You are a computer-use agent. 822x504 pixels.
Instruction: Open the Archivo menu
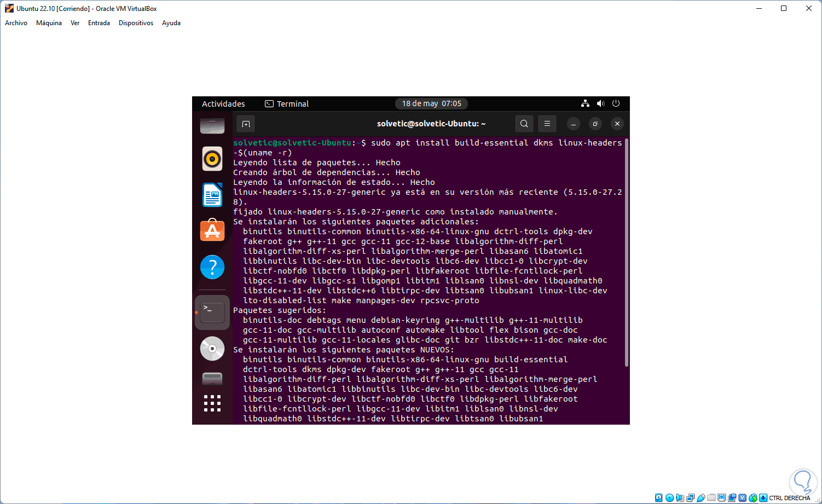pyautogui.click(x=16, y=23)
